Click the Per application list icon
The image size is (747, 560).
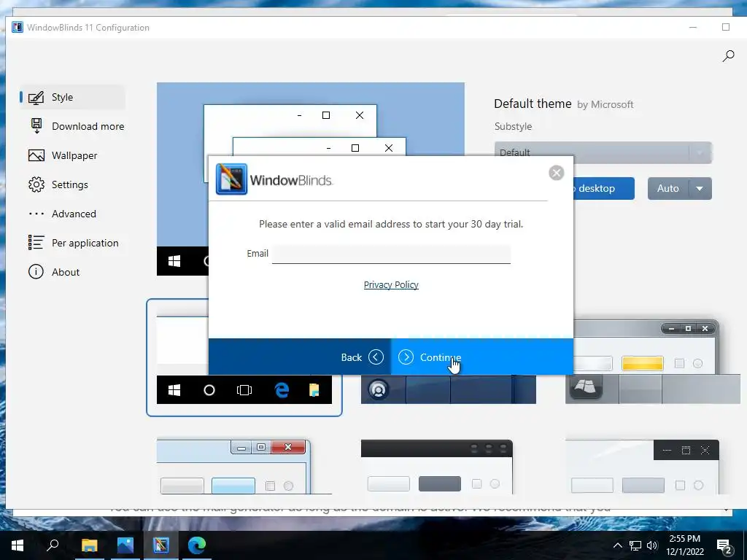tap(36, 242)
